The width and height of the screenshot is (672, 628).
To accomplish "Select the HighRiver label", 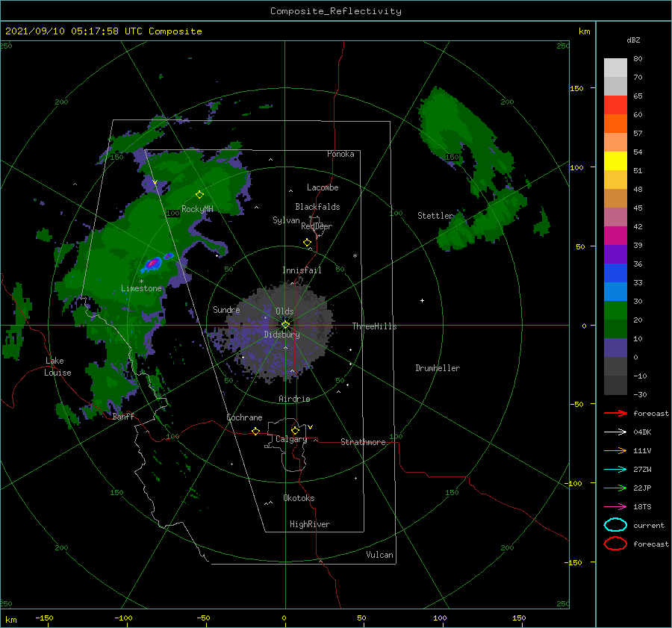I will [310, 524].
